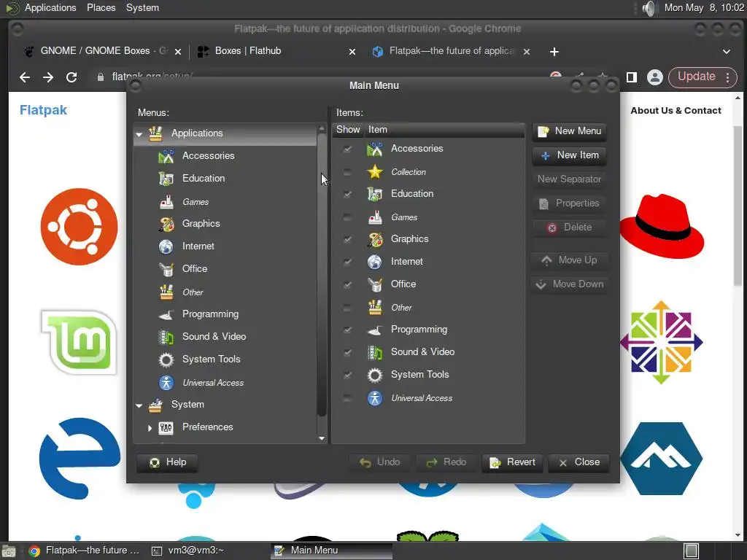Select Accessories icon in Menus tree
The height and width of the screenshot is (560, 747).
point(166,156)
